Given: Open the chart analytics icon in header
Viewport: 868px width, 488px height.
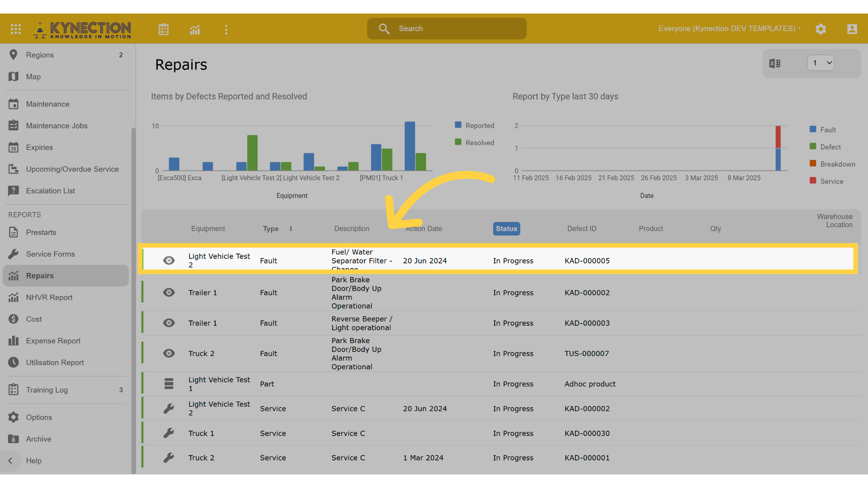Looking at the screenshot, I should coord(195,30).
